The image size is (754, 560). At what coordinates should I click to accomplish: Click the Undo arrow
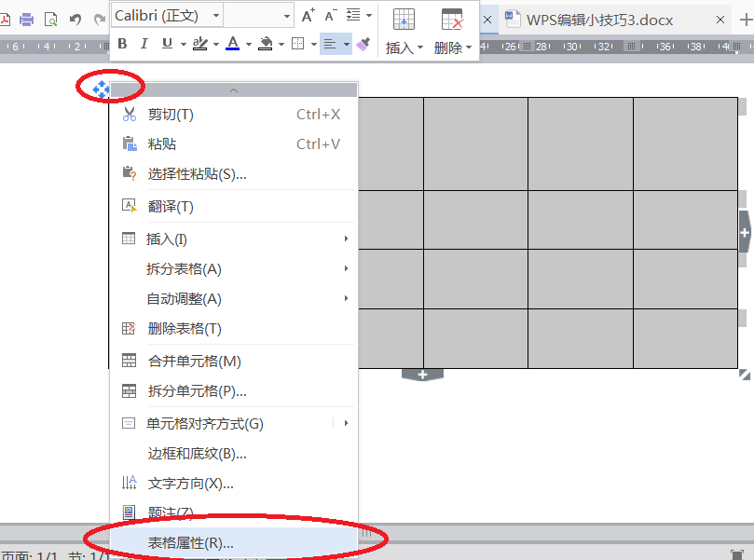75,20
